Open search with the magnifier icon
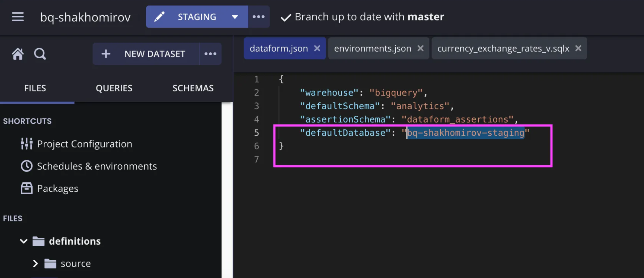 coord(40,54)
